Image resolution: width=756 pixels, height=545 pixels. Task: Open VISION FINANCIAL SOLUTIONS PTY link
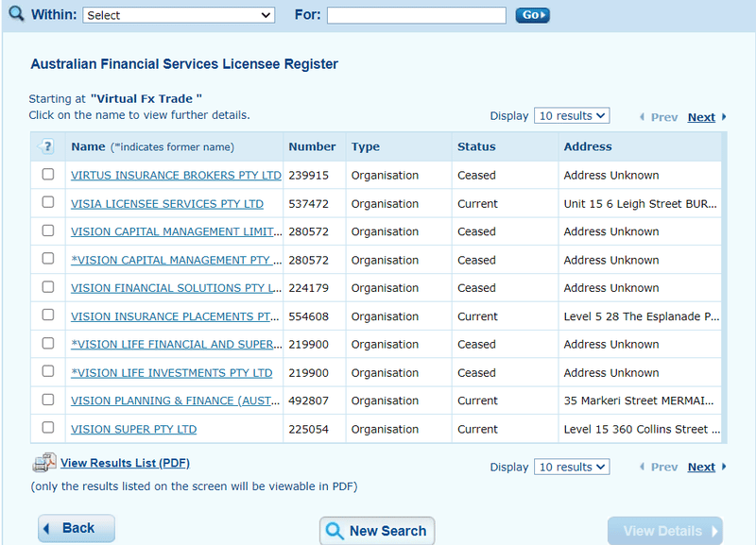177,288
